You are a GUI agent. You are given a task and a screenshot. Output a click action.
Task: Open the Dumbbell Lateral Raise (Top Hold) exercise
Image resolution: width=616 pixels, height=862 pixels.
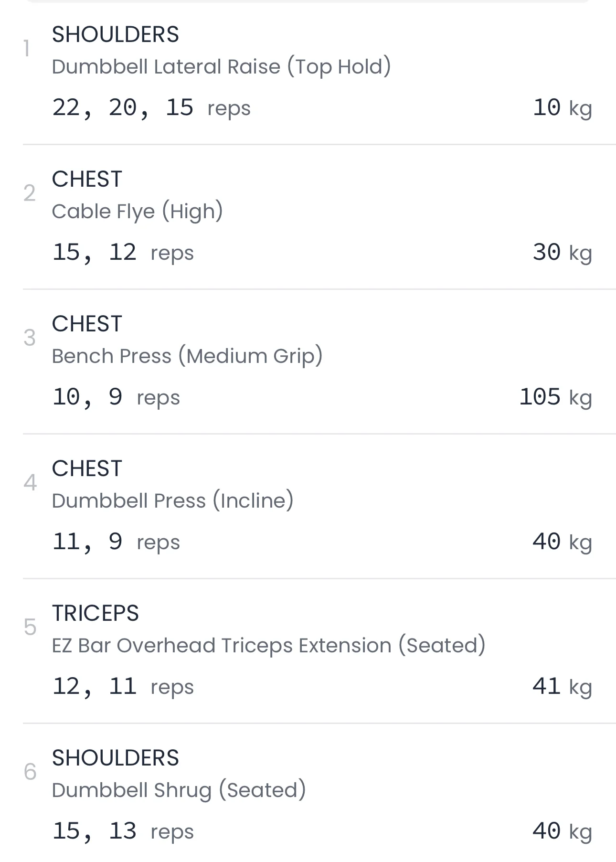tap(221, 67)
